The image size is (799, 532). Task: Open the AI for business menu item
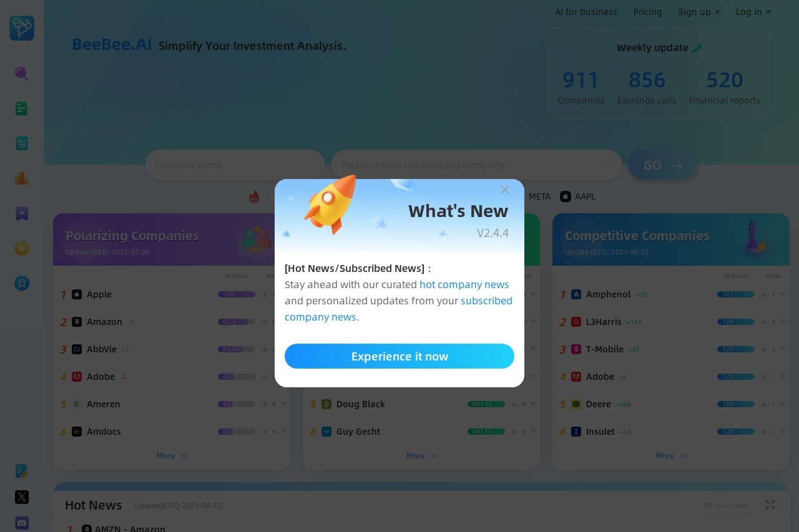(x=586, y=12)
